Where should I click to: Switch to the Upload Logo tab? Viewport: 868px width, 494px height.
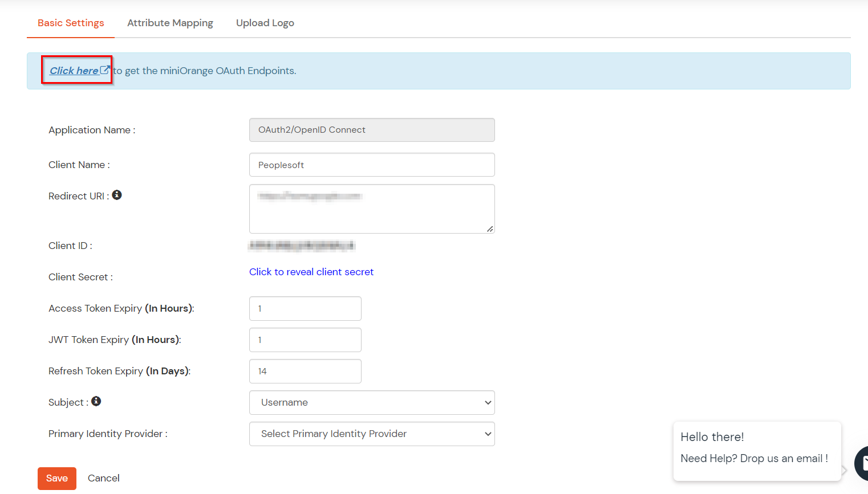pos(265,23)
